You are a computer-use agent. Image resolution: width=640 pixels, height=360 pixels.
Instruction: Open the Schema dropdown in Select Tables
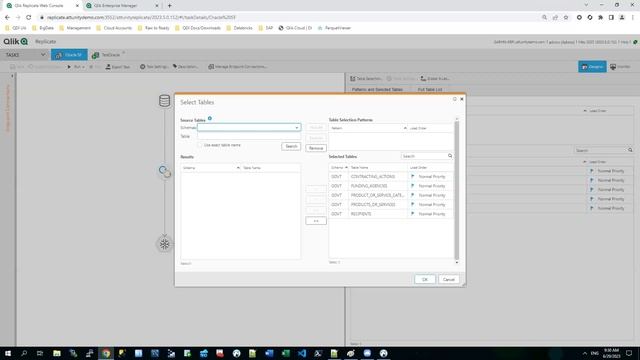pyautogui.click(x=297, y=128)
